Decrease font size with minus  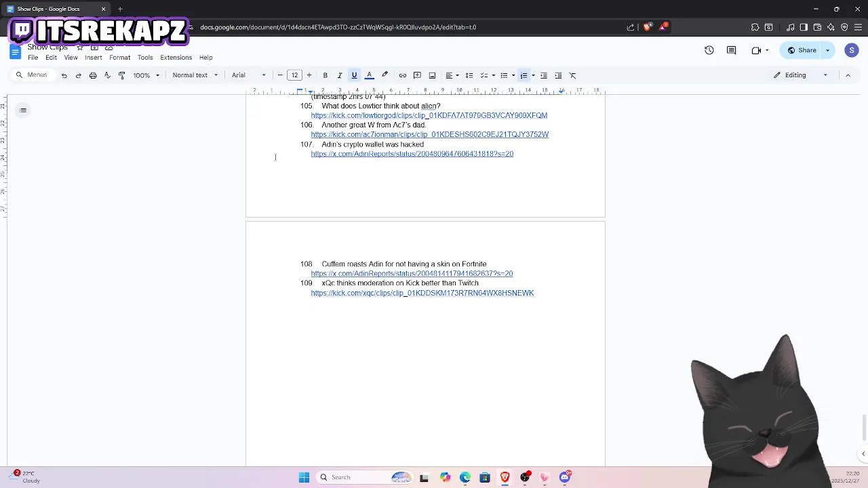(280, 75)
